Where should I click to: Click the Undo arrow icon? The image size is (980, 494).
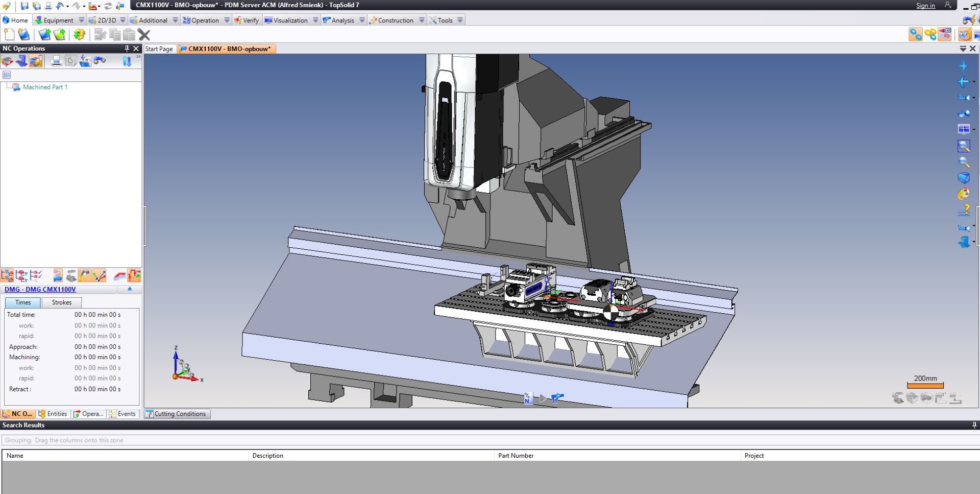[60, 6]
